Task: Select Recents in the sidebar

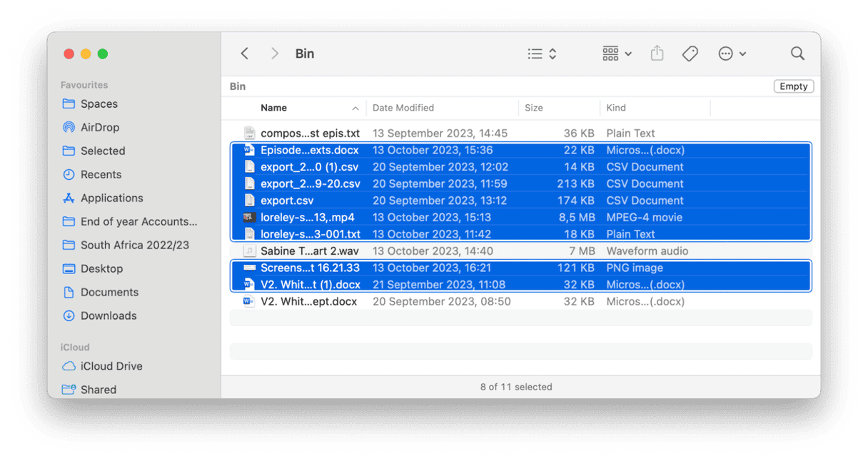Action: 101,174
